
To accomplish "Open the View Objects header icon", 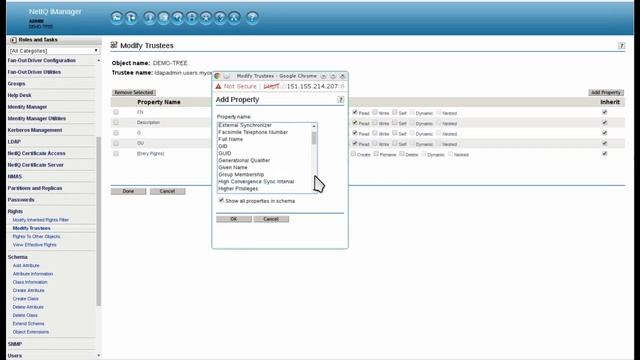I will tap(164, 18).
